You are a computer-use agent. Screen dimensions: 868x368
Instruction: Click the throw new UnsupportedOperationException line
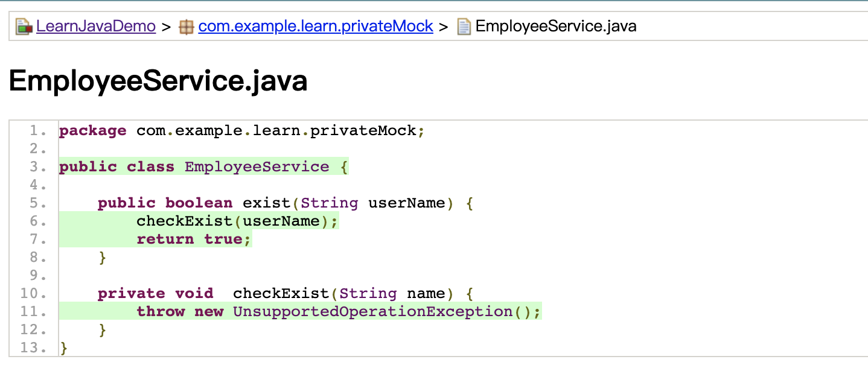tap(339, 312)
